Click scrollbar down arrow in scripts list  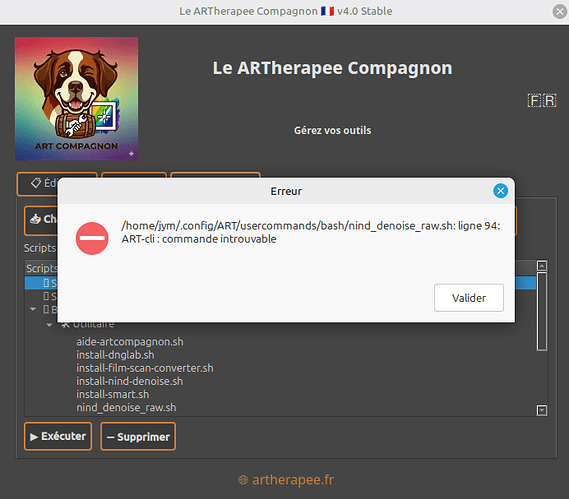[542, 410]
